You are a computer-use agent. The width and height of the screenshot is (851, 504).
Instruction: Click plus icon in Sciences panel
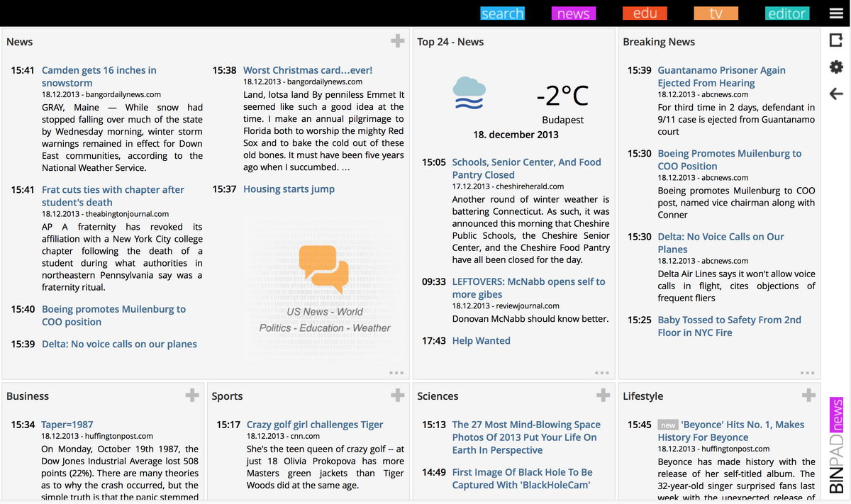pos(604,395)
